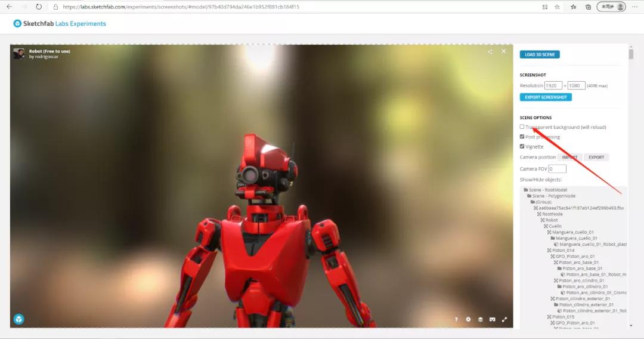Image resolution: width=644 pixels, height=339 pixels.
Task: Click the object tree scrollbar down arrow
Action: 631,325
